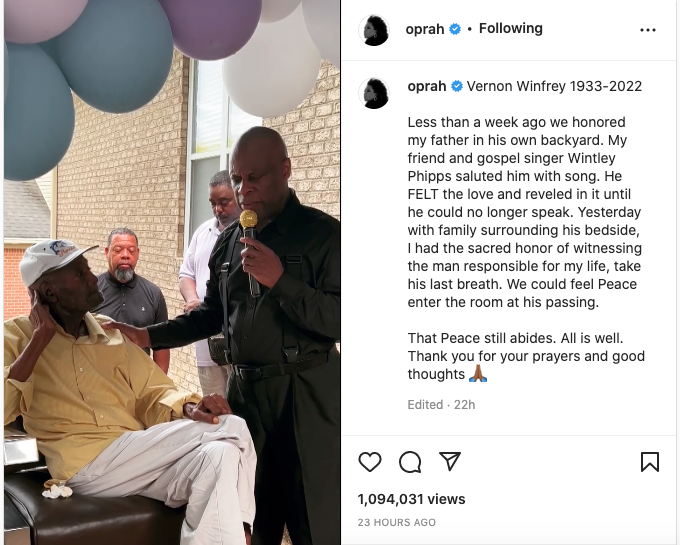Click the Vernon Winfrey 1933-2022 caption title
The image size is (680, 545).
pyautogui.click(x=554, y=86)
